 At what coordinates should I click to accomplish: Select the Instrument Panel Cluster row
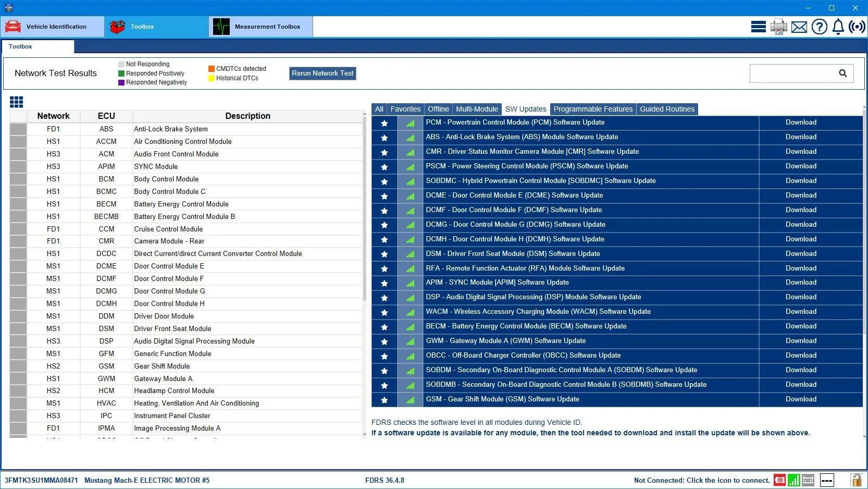point(186,416)
